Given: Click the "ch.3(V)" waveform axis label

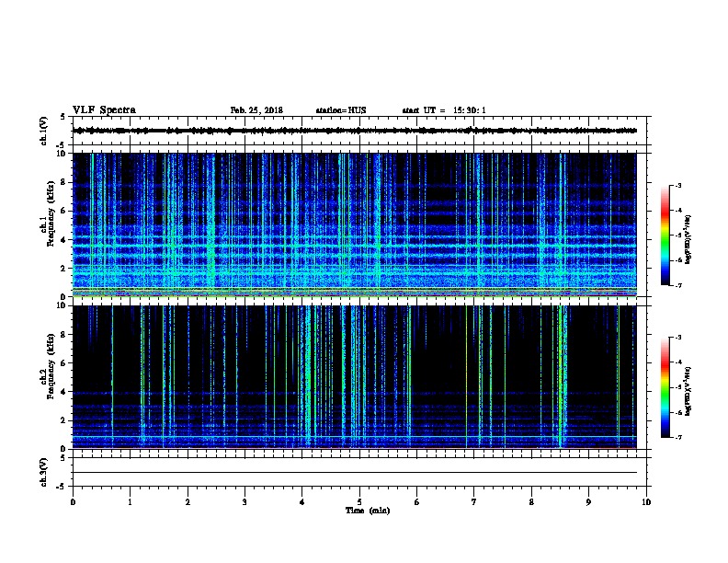Looking at the screenshot, I should (43, 472).
